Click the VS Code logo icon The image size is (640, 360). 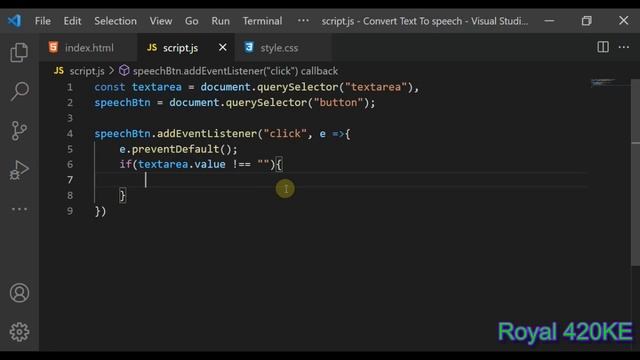click(14, 20)
